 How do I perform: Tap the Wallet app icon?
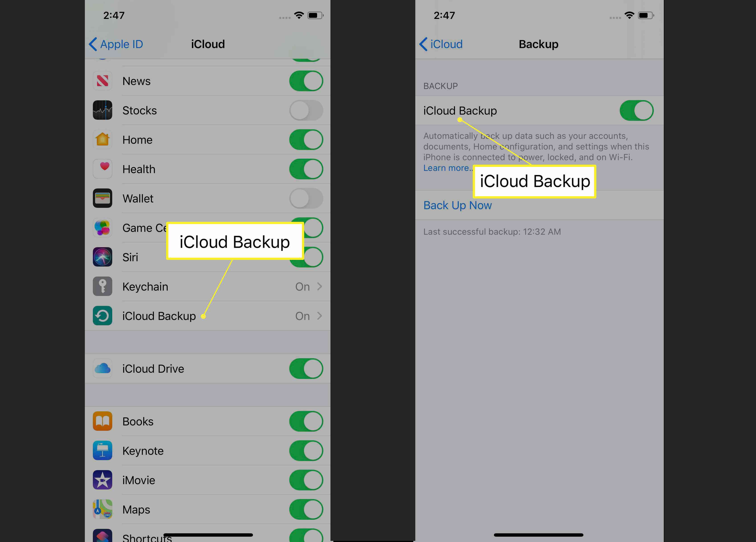tap(103, 198)
